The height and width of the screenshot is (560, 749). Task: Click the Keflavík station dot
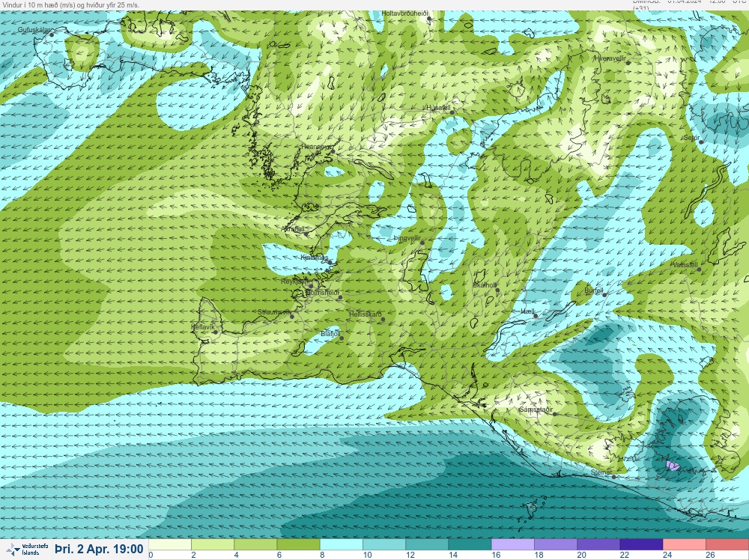click(x=216, y=332)
